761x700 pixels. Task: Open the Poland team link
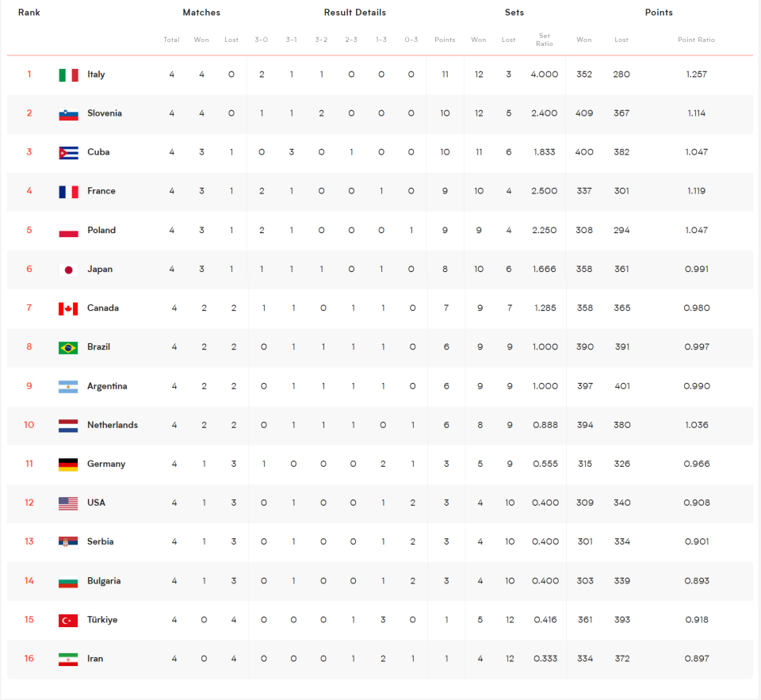pos(101,230)
